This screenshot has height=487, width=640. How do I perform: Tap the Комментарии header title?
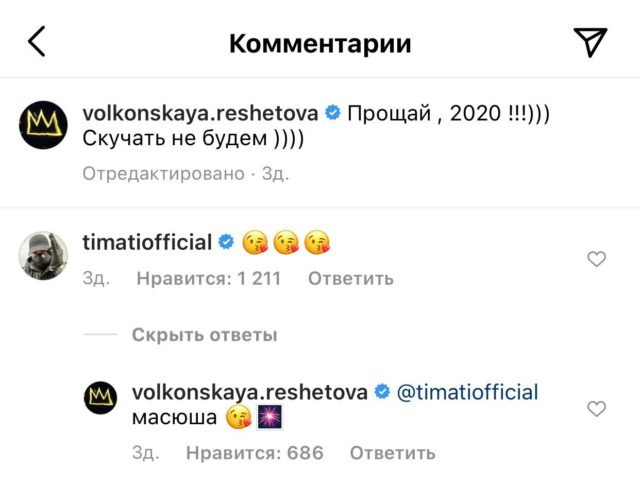coord(320,43)
